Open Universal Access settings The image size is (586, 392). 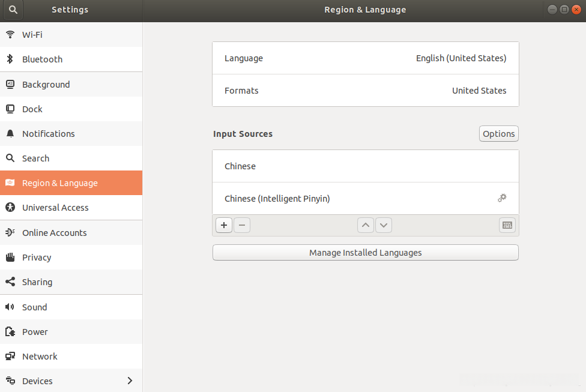55,208
